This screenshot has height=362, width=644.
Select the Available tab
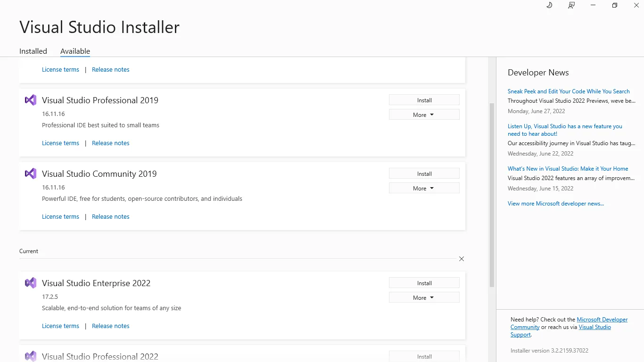click(x=75, y=51)
